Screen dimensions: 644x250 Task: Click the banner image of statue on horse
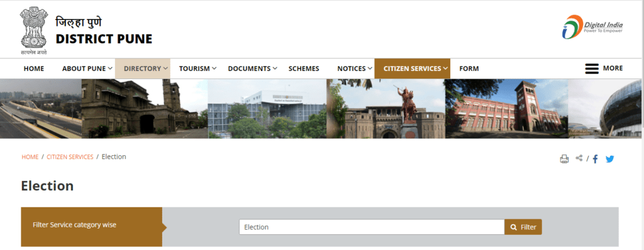pos(386,109)
